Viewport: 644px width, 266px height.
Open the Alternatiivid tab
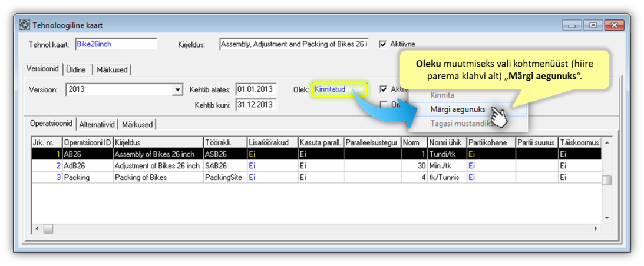pos(97,124)
